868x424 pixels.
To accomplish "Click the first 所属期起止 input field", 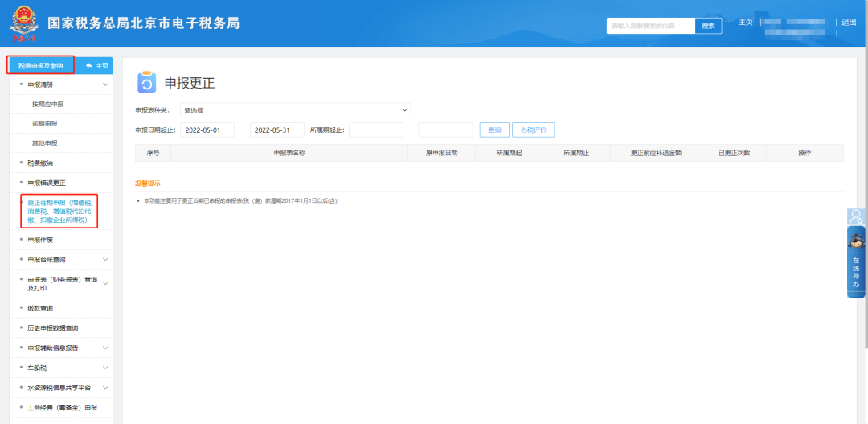I will tap(376, 130).
